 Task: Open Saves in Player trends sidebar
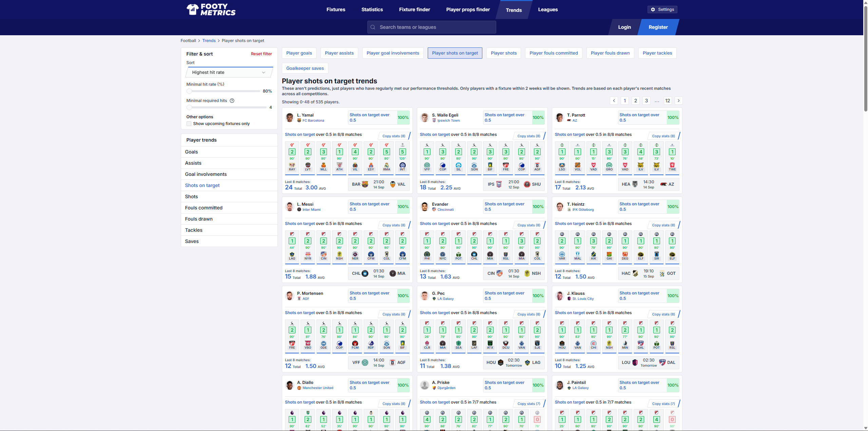229,241
